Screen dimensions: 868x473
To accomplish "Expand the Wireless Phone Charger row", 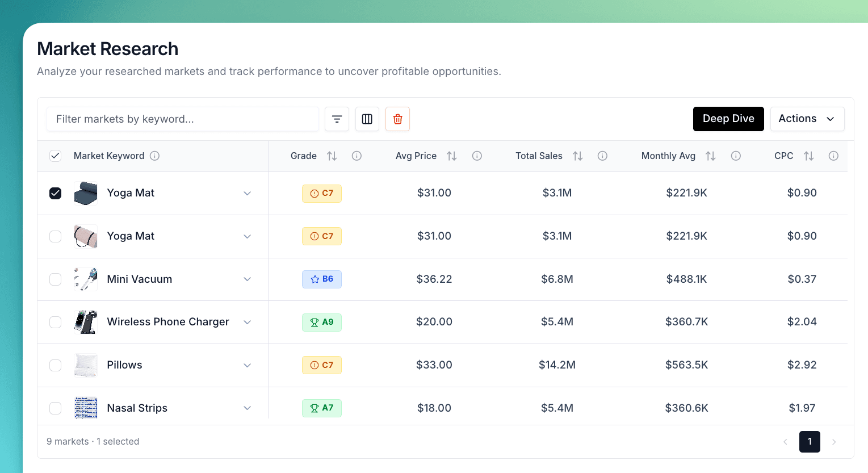I will click(x=247, y=322).
